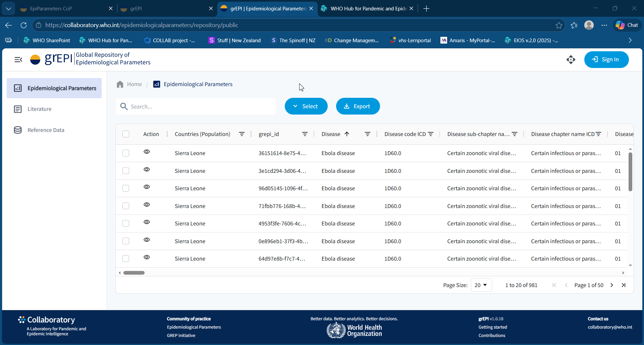
Task: Click the Export button
Action: click(x=358, y=106)
